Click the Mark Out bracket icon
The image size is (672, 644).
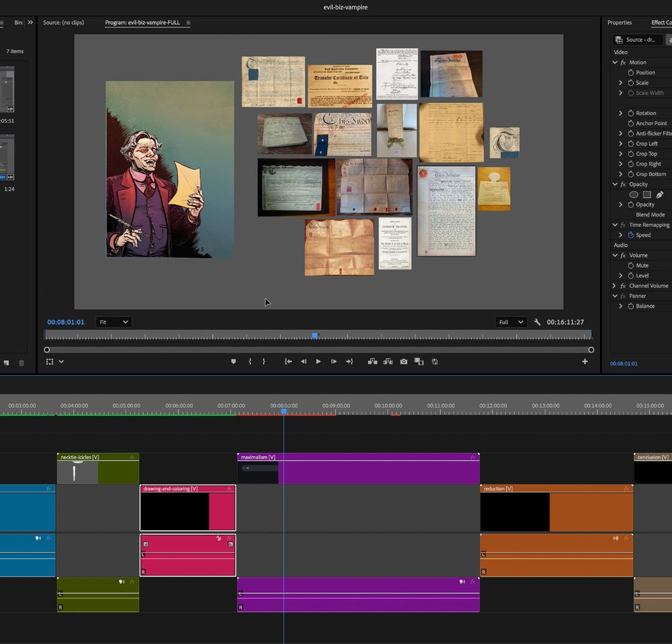263,362
